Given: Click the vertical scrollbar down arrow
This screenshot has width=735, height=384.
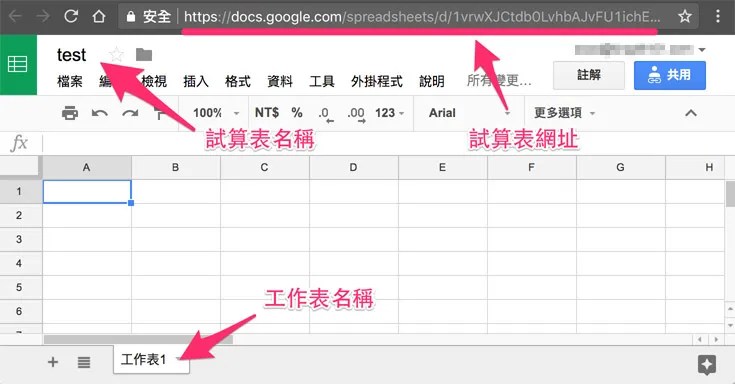Looking at the screenshot, I should [730, 325].
